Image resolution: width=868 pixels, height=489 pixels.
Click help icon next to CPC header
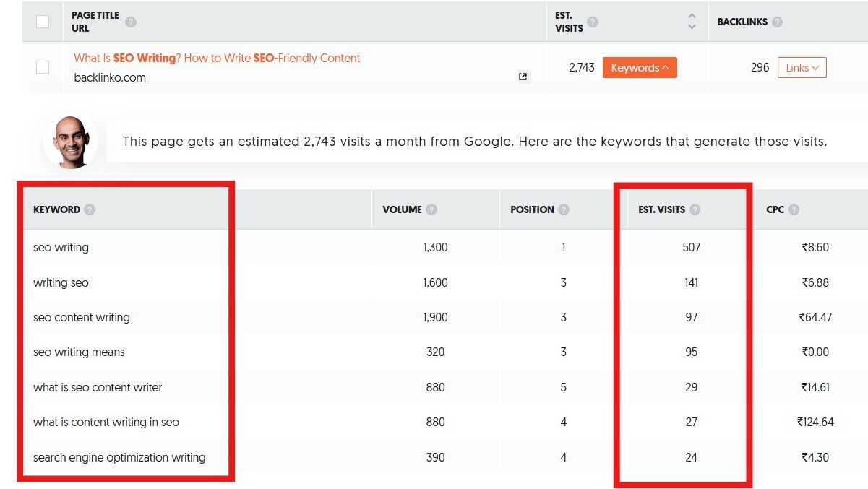click(794, 209)
